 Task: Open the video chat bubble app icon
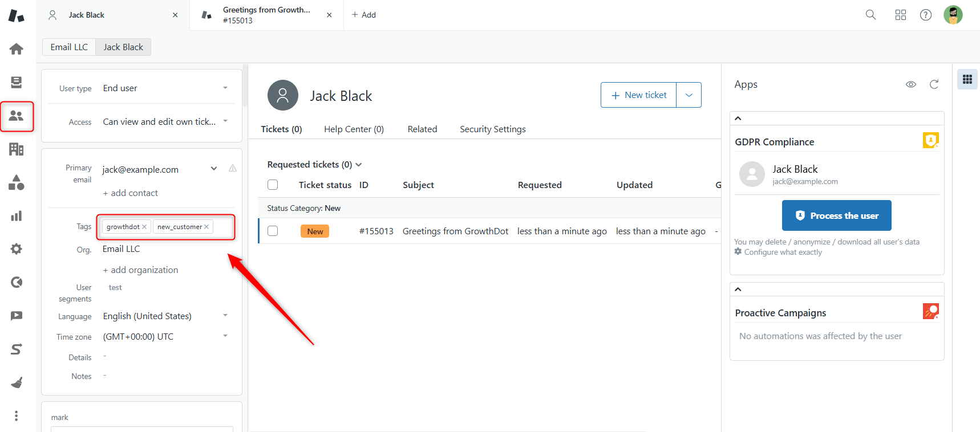17,316
